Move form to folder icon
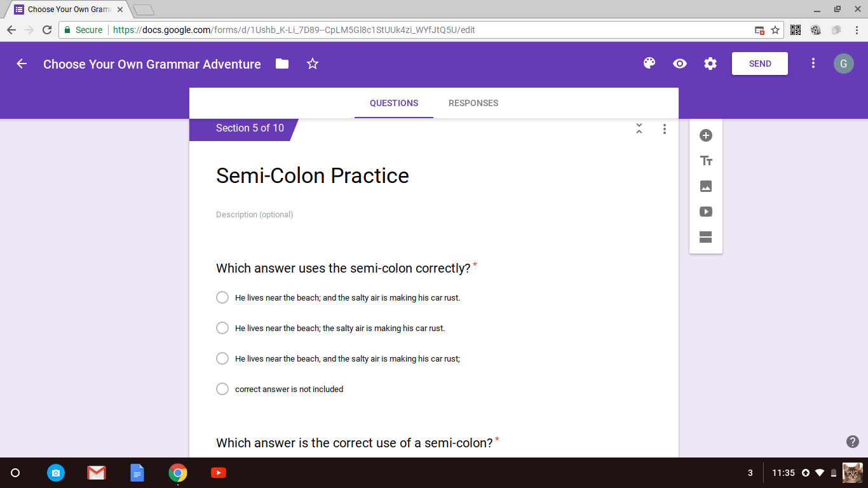Screen dimensions: 868x488 point(282,64)
